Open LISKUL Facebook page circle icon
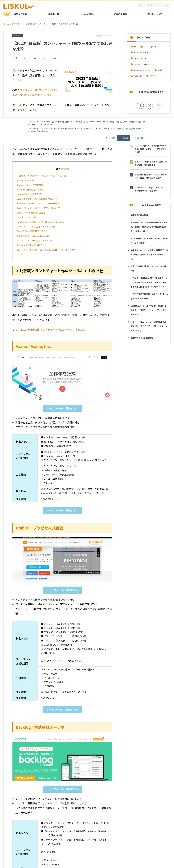174x868 pixels. (140, 105)
